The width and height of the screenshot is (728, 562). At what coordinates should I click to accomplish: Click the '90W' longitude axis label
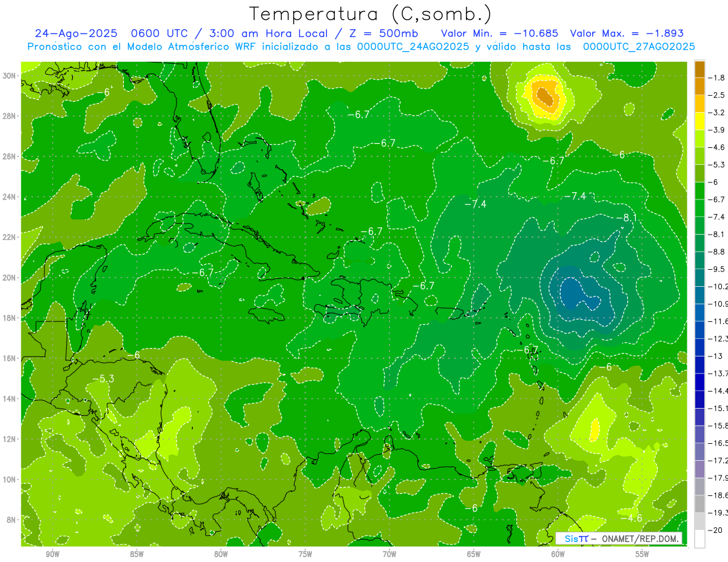point(52,554)
